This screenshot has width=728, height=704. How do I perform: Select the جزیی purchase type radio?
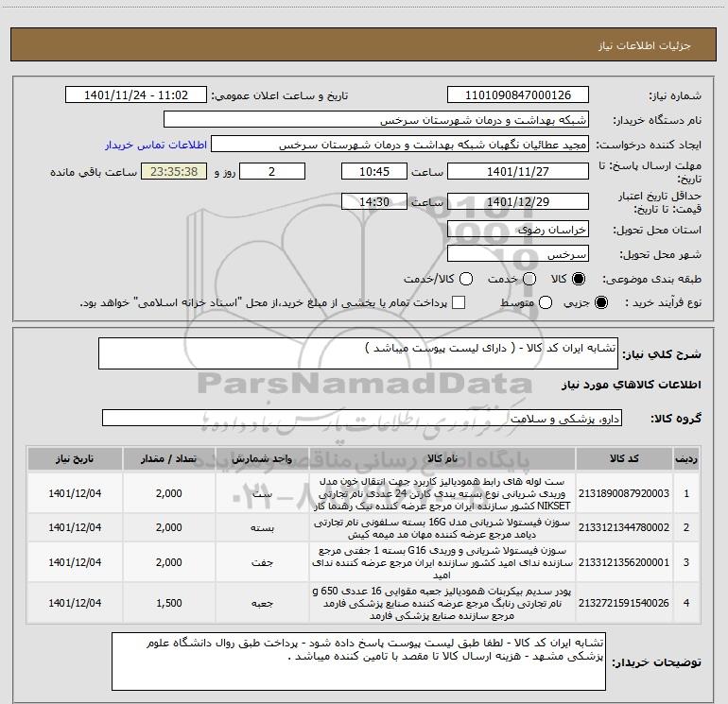click(x=600, y=302)
